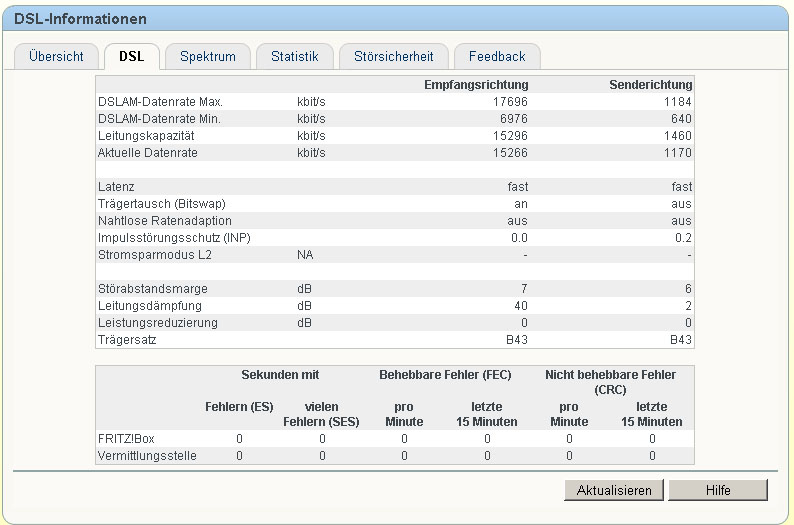
Task: Select the value 6976
Action: [513, 119]
